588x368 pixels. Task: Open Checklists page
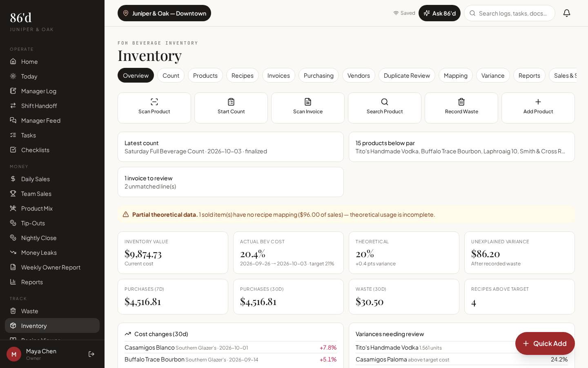[x=52, y=150]
